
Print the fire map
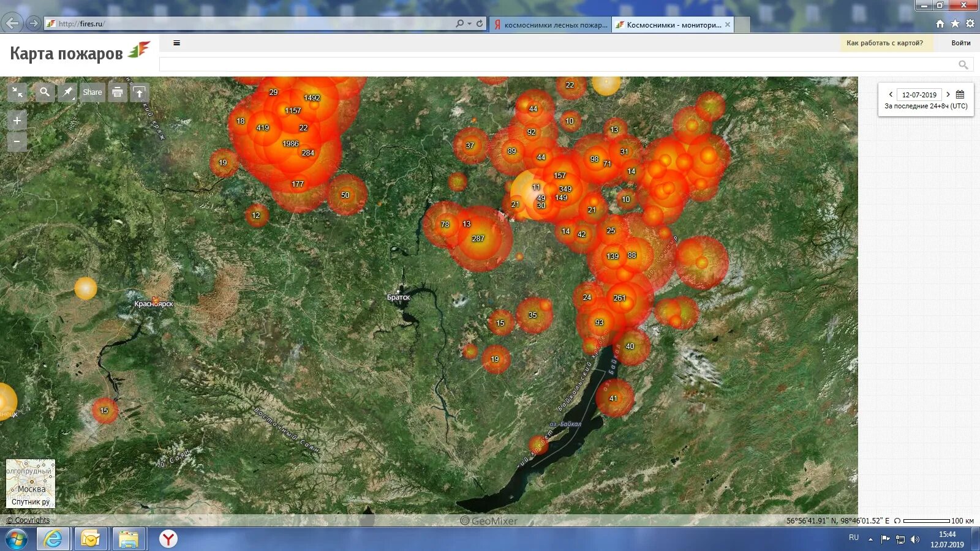pos(118,92)
